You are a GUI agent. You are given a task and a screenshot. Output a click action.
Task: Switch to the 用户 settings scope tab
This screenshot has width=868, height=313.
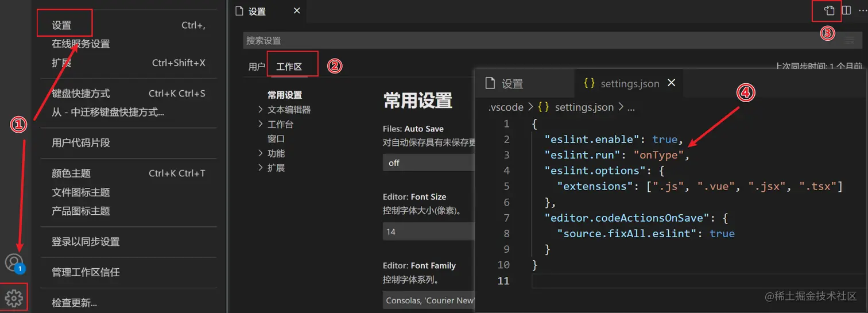click(x=257, y=67)
